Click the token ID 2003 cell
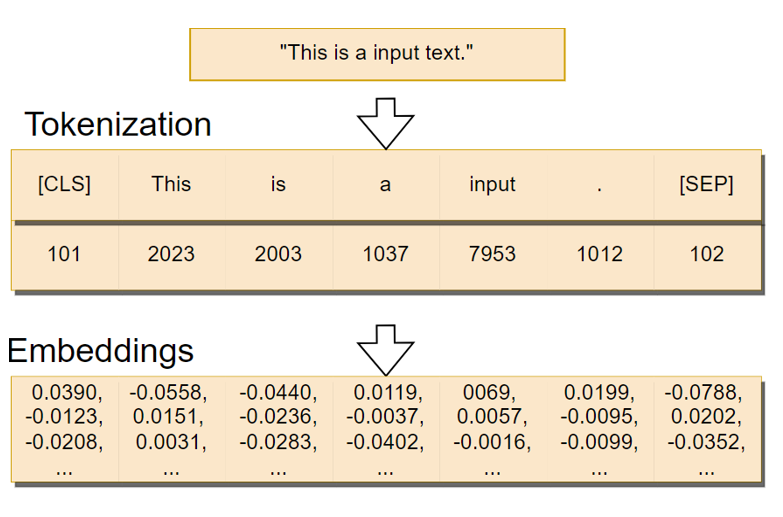This screenshot has height=517, width=783. click(x=278, y=254)
